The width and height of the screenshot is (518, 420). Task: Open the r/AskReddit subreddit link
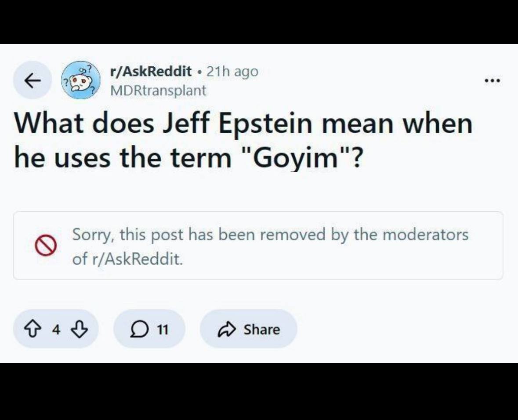pyautogui.click(x=151, y=71)
